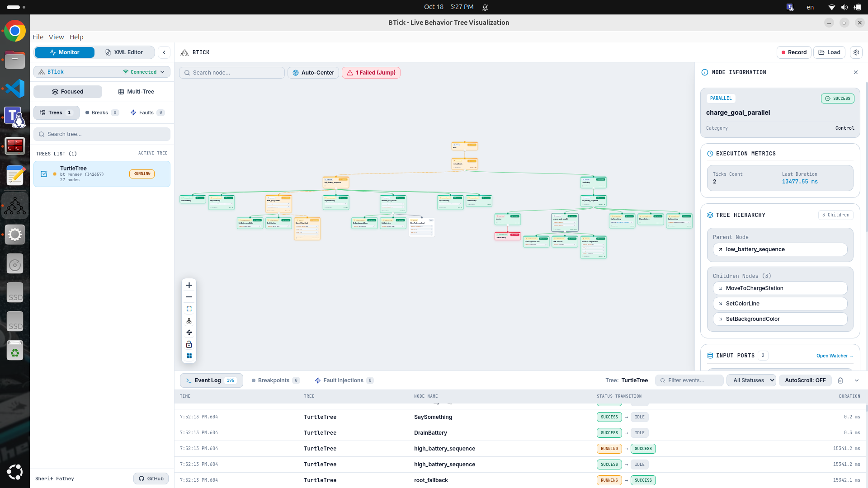The height and width of the screenshot is (488, 868).
Task: Click the zoom out minus icon
Action: pos(189,297)
